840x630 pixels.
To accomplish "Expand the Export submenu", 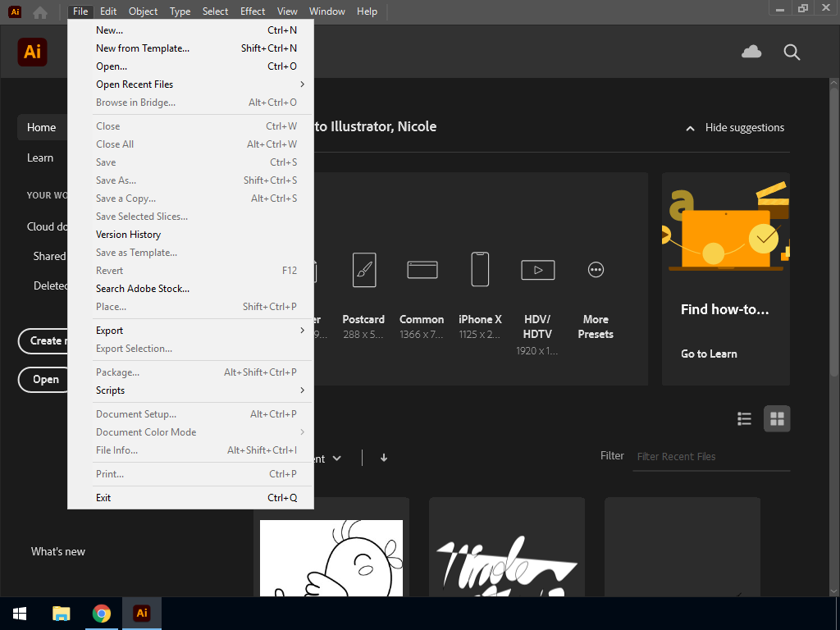I will tap(190, 331).
